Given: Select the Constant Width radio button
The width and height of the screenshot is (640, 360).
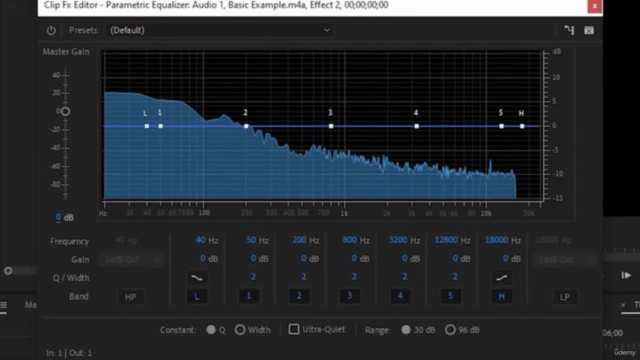Looking at the screenshot, I should point(240,330).
